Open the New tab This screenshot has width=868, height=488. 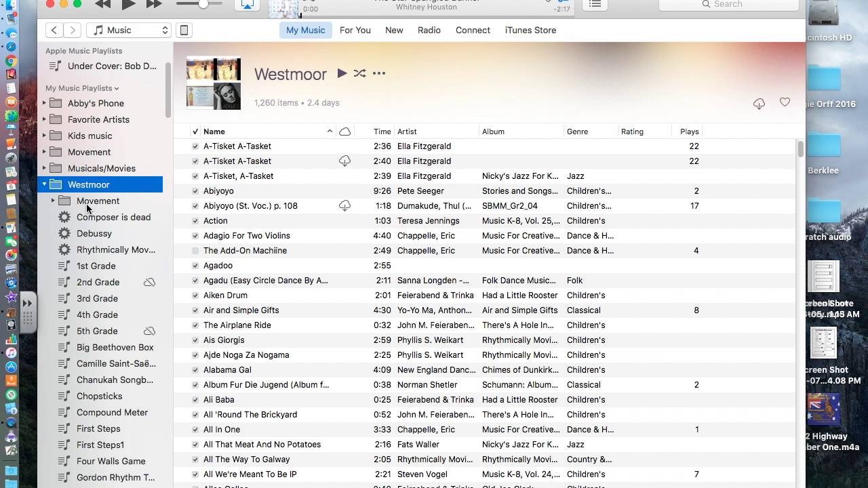[394, 30]
